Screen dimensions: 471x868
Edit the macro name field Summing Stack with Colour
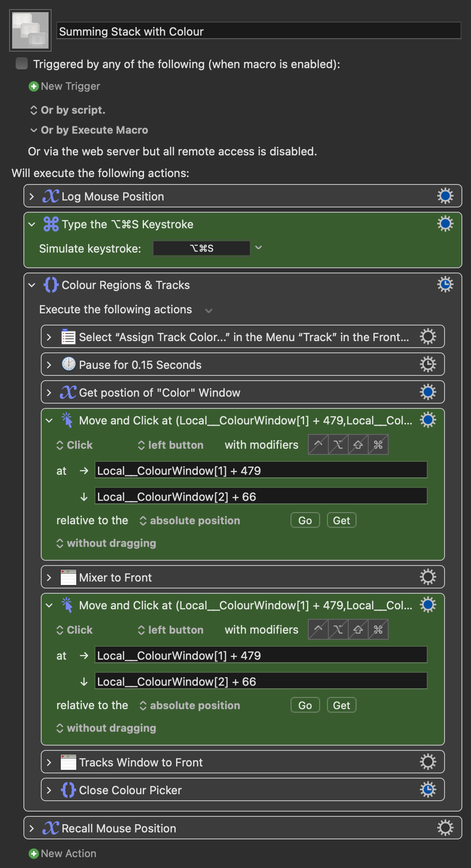point(259,31)
